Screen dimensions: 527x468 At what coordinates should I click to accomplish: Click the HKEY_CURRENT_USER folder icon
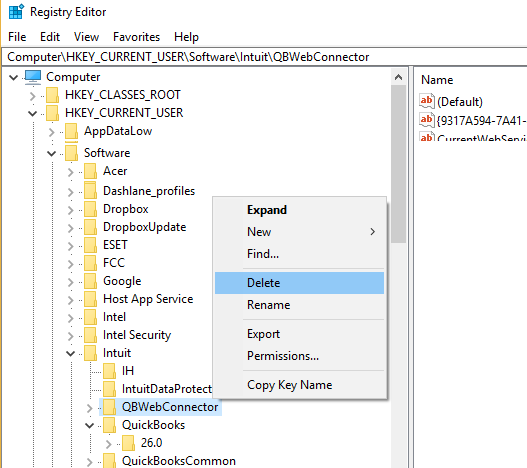(x=52, y=113)
